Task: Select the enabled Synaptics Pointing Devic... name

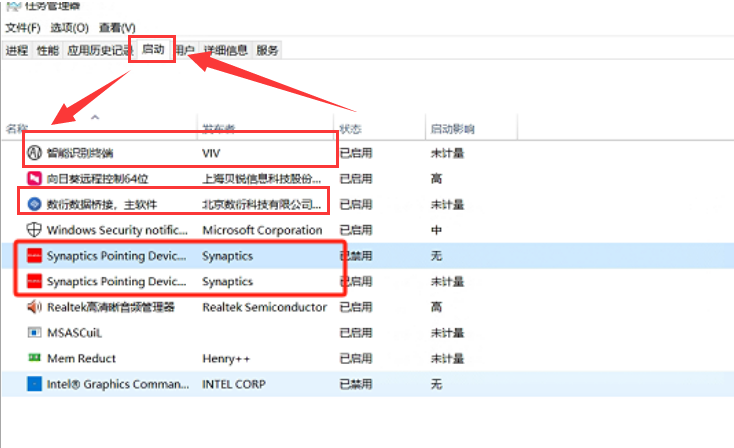Action: (116, 281)
